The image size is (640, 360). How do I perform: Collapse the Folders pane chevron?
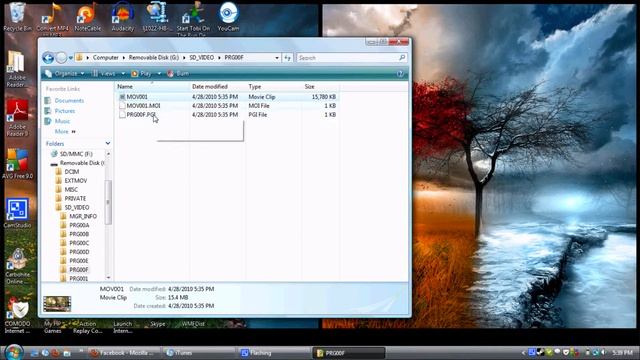(x=108, y=144)
